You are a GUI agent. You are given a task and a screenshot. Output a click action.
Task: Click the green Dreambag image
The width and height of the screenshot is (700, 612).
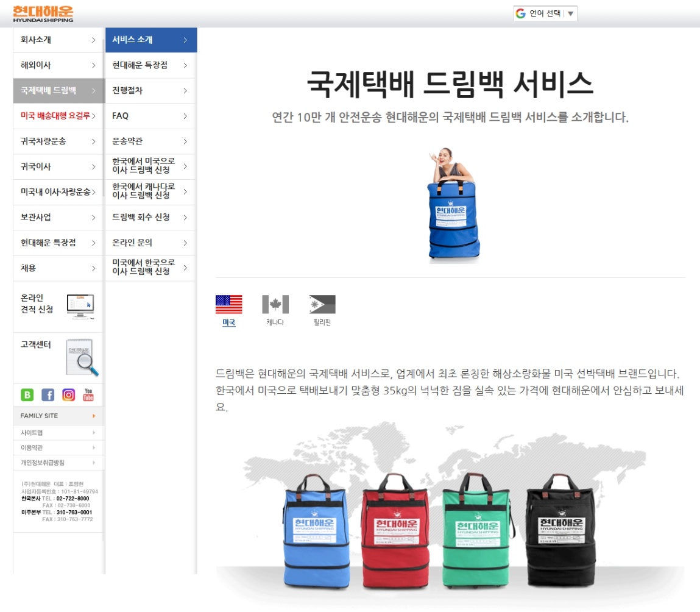click(x=478, y=531)
